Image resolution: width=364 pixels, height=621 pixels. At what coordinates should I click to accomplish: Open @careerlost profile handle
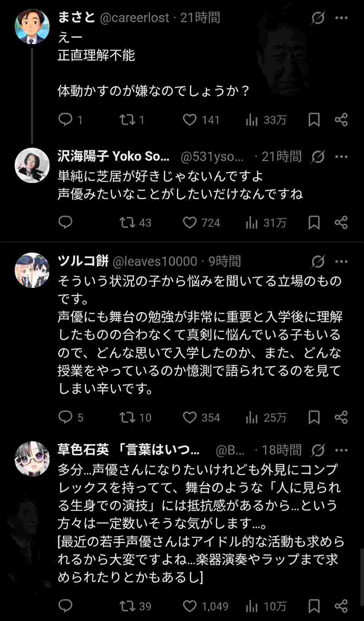(135, 17)
